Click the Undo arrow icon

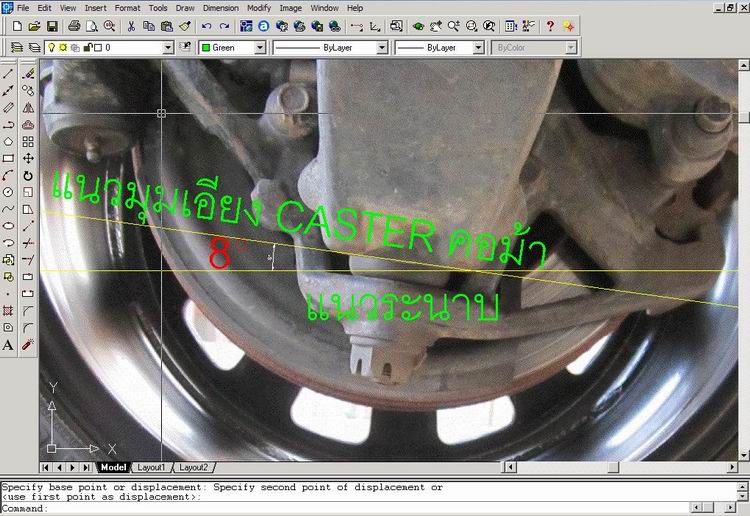coord(207,26)
